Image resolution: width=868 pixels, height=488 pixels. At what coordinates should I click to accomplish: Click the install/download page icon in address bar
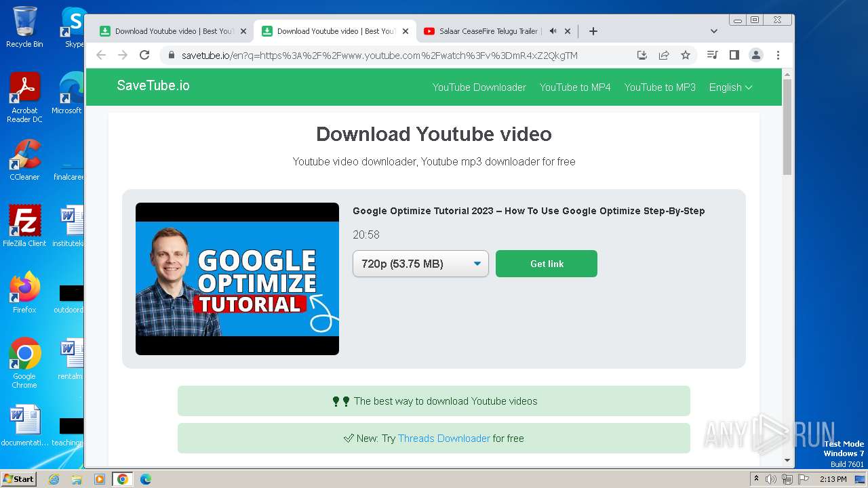[x=642, y=55]
